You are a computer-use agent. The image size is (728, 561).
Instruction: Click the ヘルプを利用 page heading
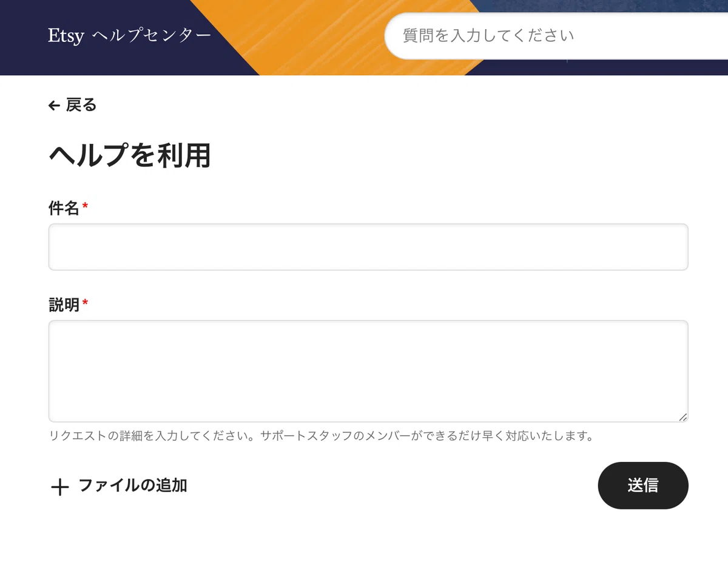coord(129,156)
